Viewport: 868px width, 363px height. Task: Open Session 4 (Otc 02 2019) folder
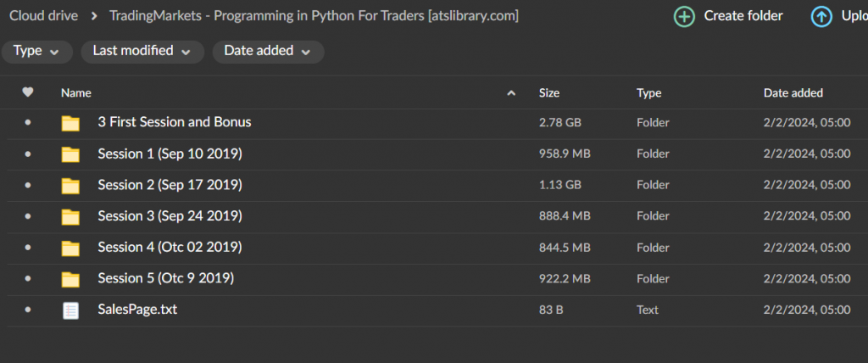pyautogui.click(x=170, y=247)
